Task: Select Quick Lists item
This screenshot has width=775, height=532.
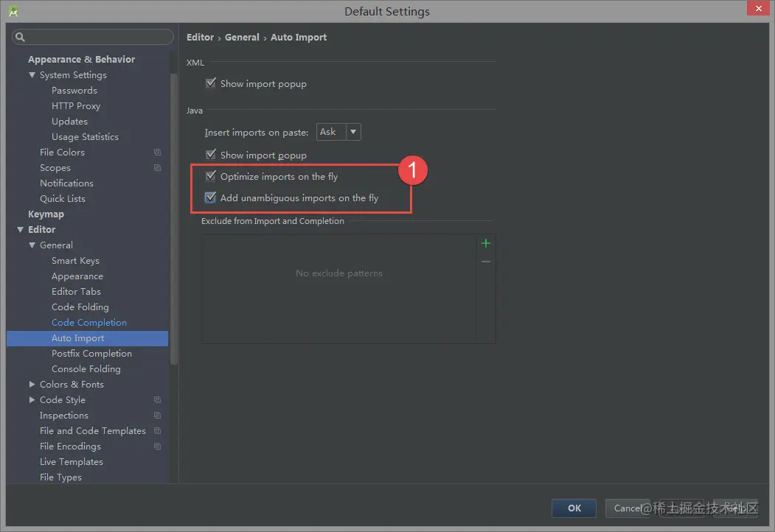Action: pyautogui.click(x=63, y=198)
